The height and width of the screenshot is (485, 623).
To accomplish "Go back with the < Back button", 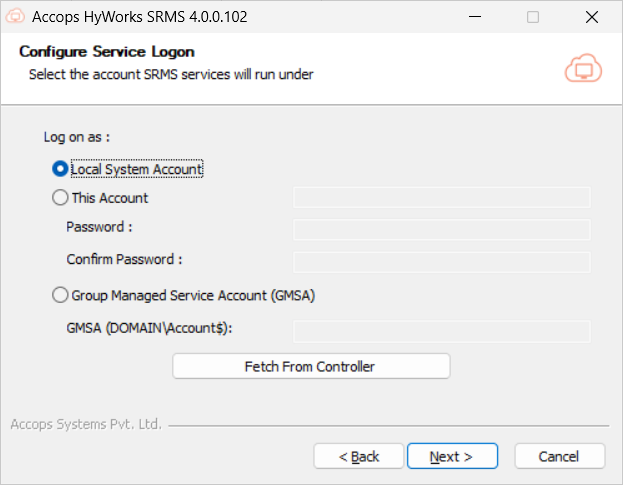I will click(x=358, y=456).
